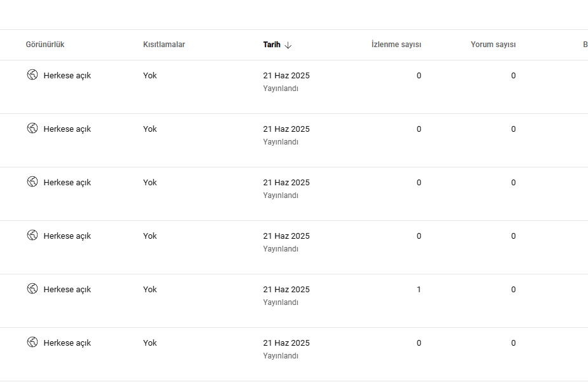Click the Görünürlük column header
The height and width of the screenshot is (382, 588).
coord(45,45)
